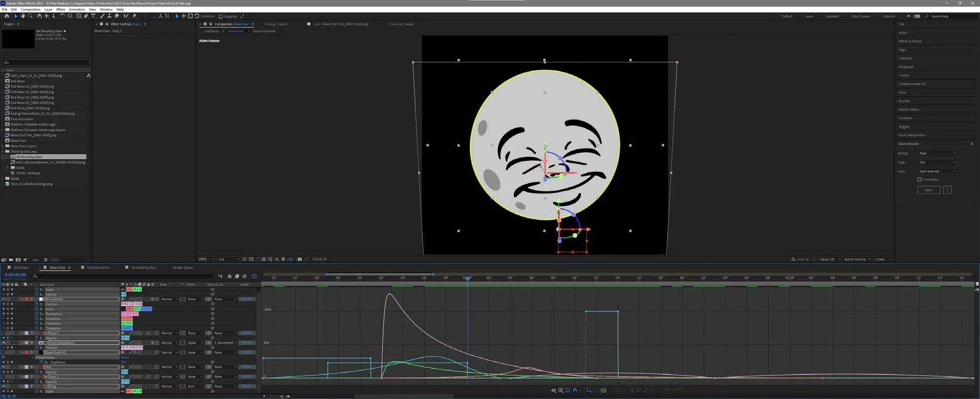The image size is (980, 399).
Task: Select the Horizontal Type tool
Action: click(x=93, y=16)
